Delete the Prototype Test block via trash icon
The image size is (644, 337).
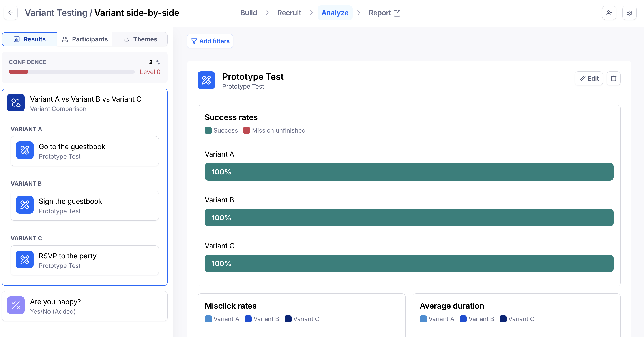coord(613,78)
